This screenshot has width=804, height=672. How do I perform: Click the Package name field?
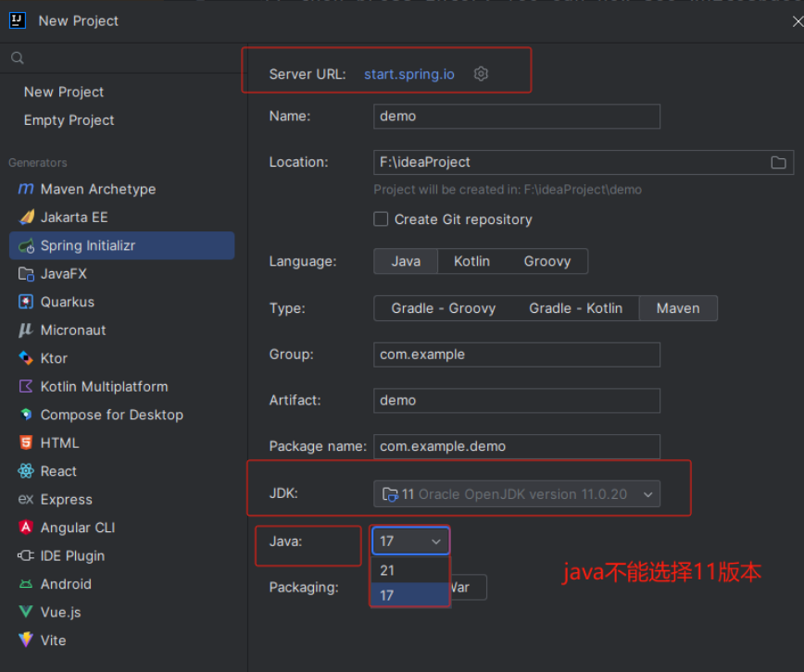[517, 446]
